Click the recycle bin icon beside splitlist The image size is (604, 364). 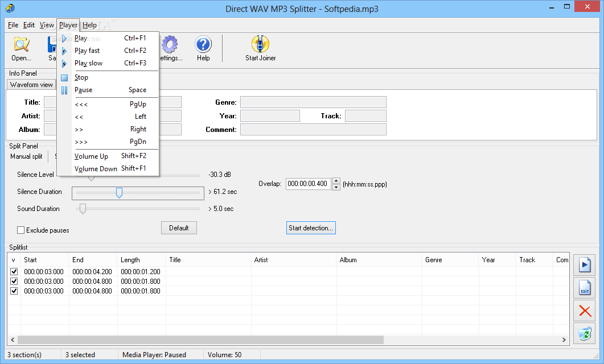(x=584, y=334)
